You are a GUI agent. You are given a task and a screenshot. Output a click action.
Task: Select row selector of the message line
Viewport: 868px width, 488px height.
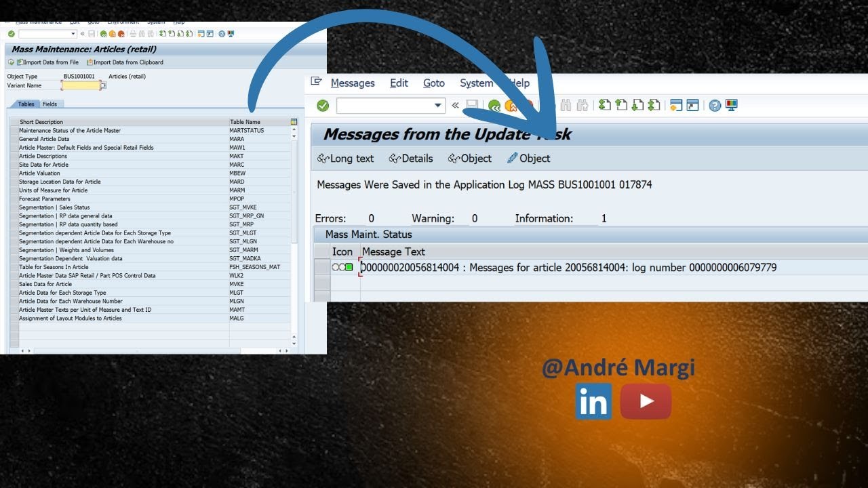[322, 268]
